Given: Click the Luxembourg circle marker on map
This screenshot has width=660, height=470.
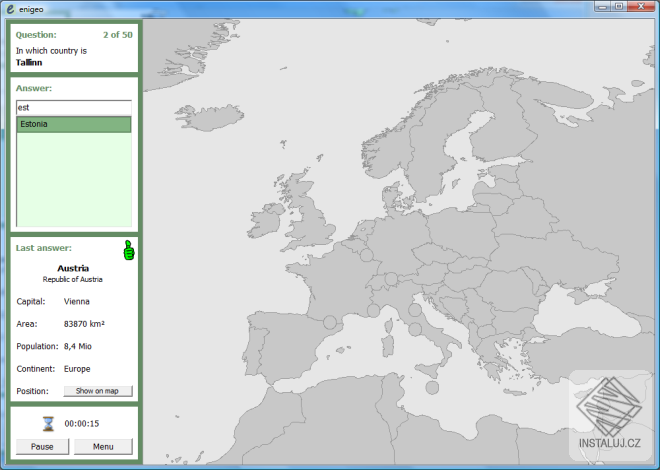Looking at the screenshot, I should tap(366, 255).
